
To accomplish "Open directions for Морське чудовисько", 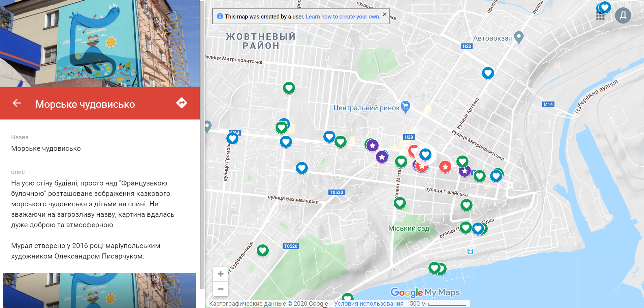I will tap(182, 103).
